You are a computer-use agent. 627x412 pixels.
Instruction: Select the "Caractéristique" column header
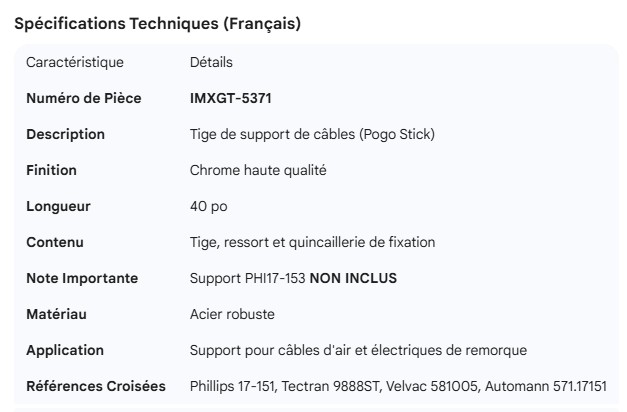75,63
